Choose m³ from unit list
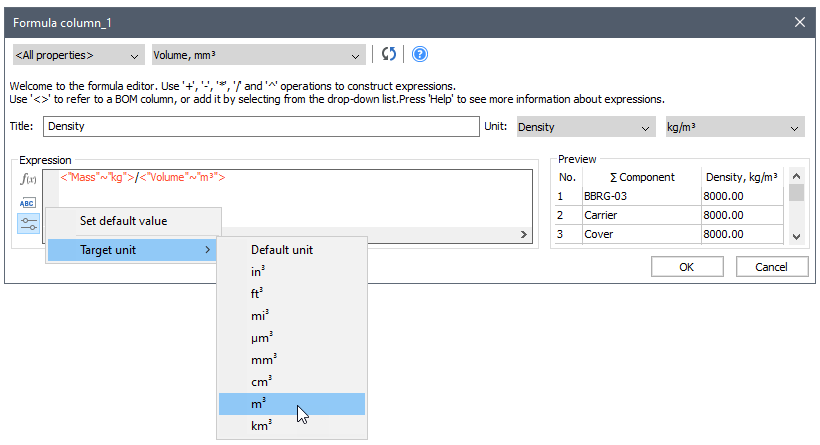The width and height of the screenshot is (820, 445). click(x=258, y=403)
